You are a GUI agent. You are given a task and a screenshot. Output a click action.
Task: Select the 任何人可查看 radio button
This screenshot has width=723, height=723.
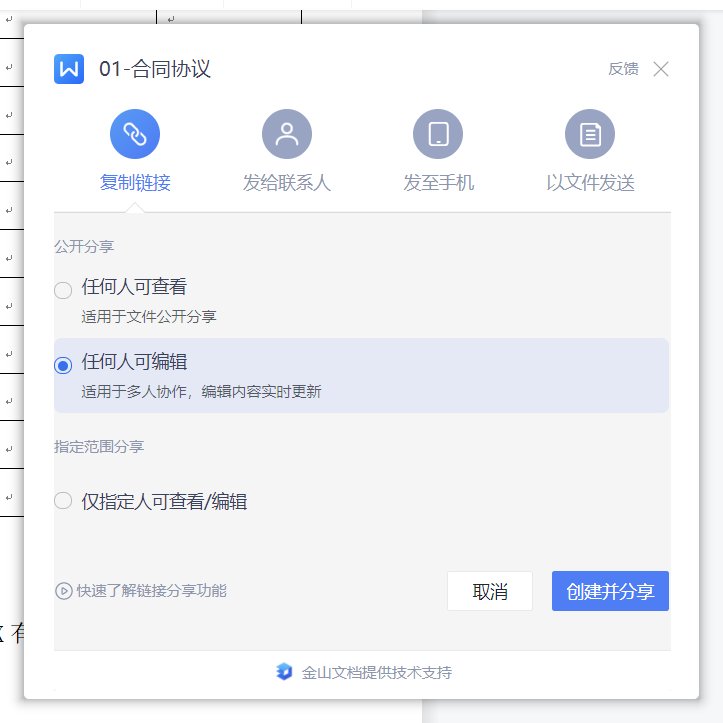click(x=63, y=290)
